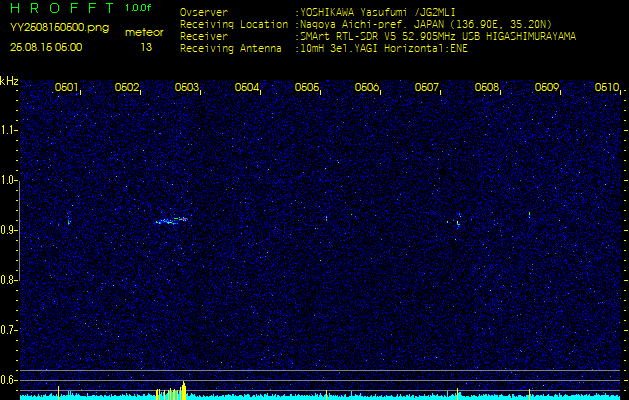Click the Nagoya Aichi-pref. JAPAN location text
This screenshot has height=400, width=629.
[424, 24]
